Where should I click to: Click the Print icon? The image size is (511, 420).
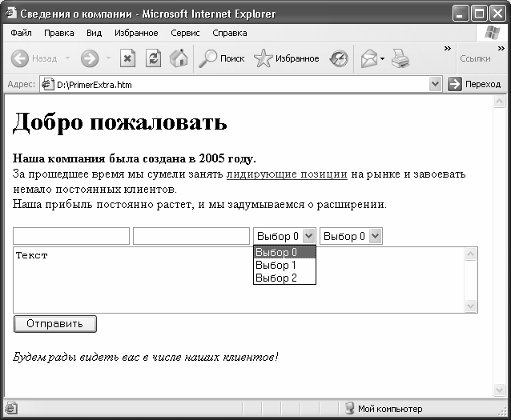[400, 58]
